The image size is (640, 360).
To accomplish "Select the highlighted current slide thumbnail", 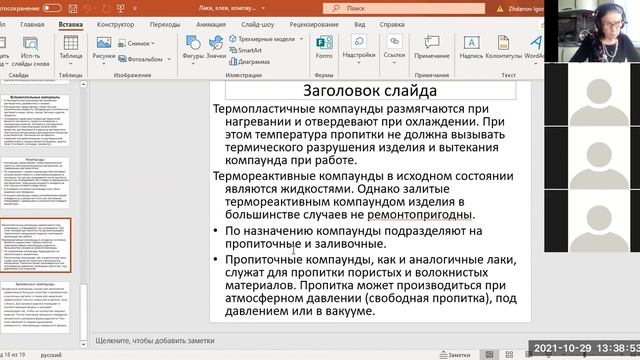I will (35, 245).
